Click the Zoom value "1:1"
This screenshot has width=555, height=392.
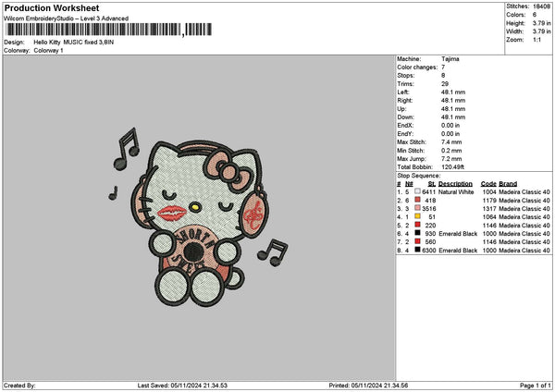[x=536, y=40]
